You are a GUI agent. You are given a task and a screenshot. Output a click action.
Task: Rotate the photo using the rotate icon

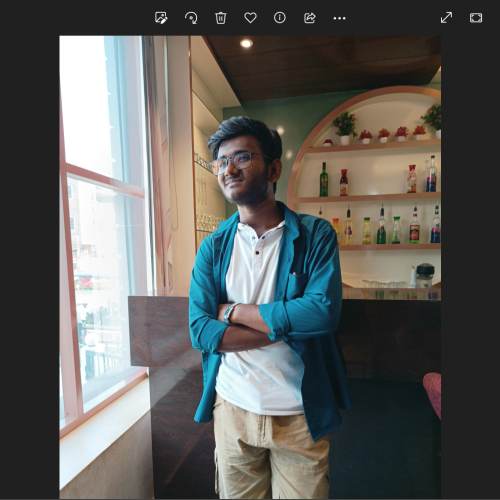[x=191, y=18]
